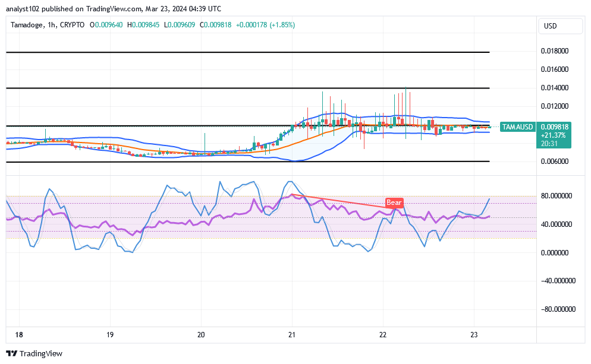Click the red Bear divergence label
The height and width of the screenshot is (364, 591).
click(x=394, y=202)
